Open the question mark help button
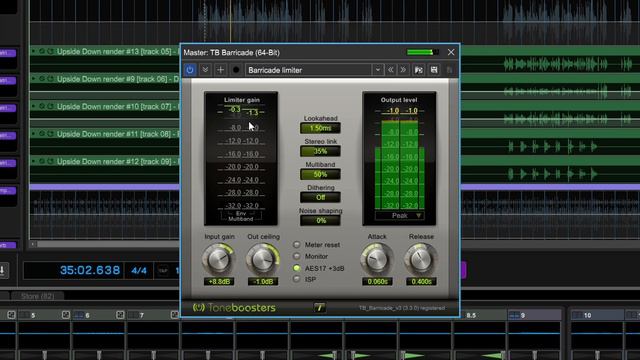 [320, 308]
